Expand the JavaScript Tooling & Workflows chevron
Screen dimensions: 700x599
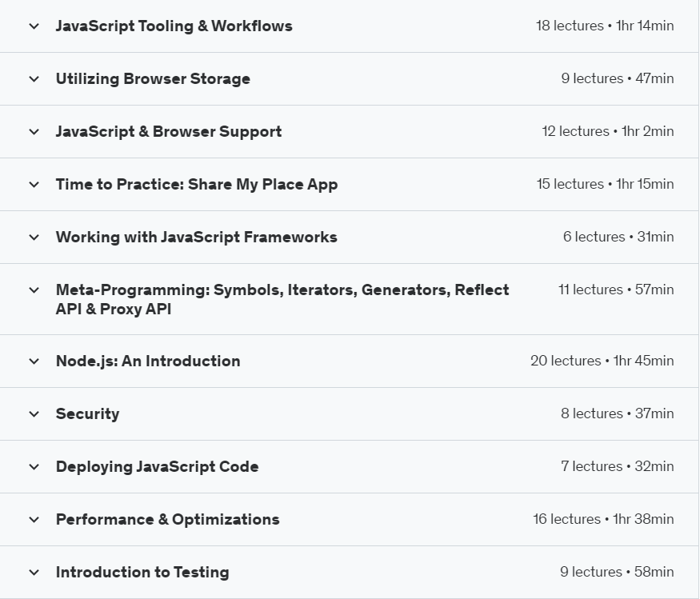tap(34, 26)
